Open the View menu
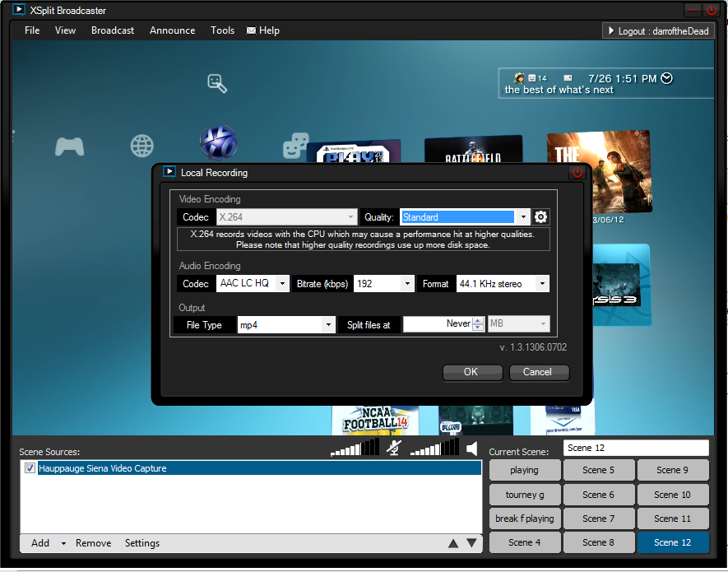Image resolution: width=728 pixels, height=572 pixels. (65, 30)
